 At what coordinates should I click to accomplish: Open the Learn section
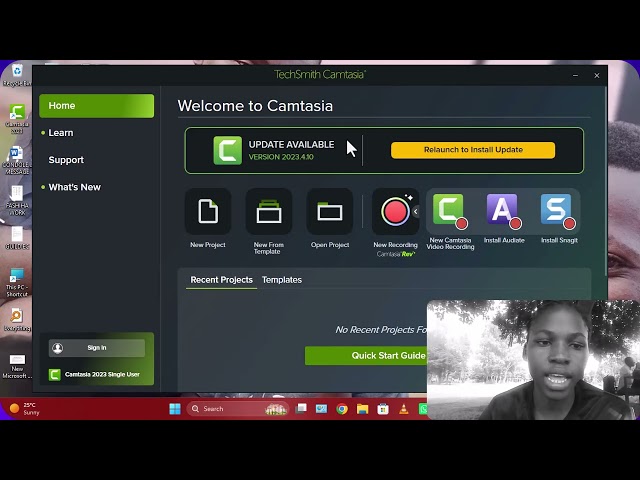[61, 133]
